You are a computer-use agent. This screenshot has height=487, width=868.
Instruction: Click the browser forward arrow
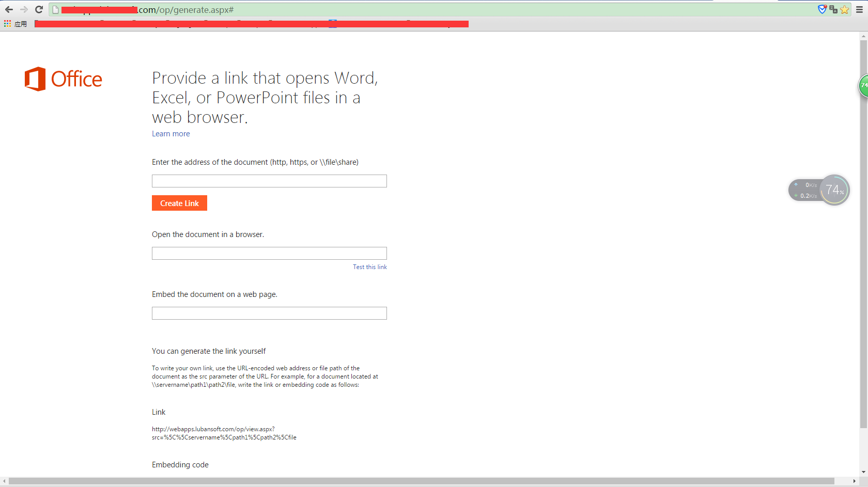click(24, 9)
